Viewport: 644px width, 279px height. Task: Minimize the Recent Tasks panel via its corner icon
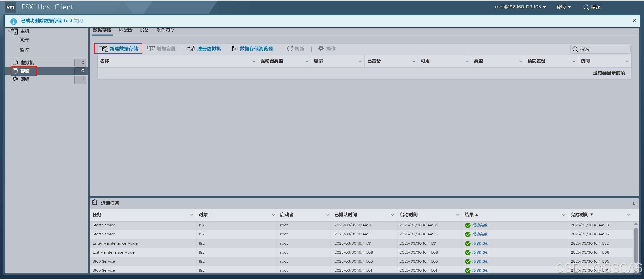[x=635, y=203]
